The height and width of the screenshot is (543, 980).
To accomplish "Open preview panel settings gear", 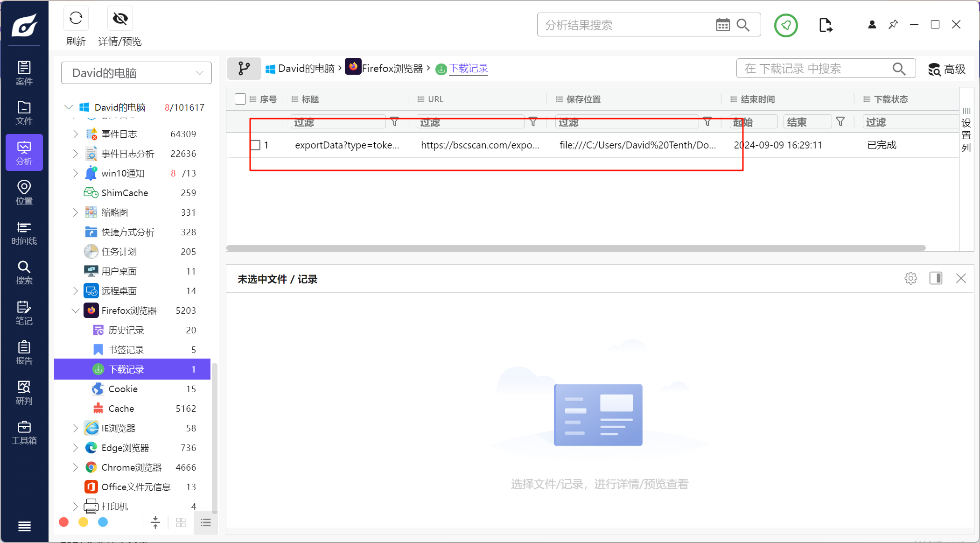I will click(910, 279).
